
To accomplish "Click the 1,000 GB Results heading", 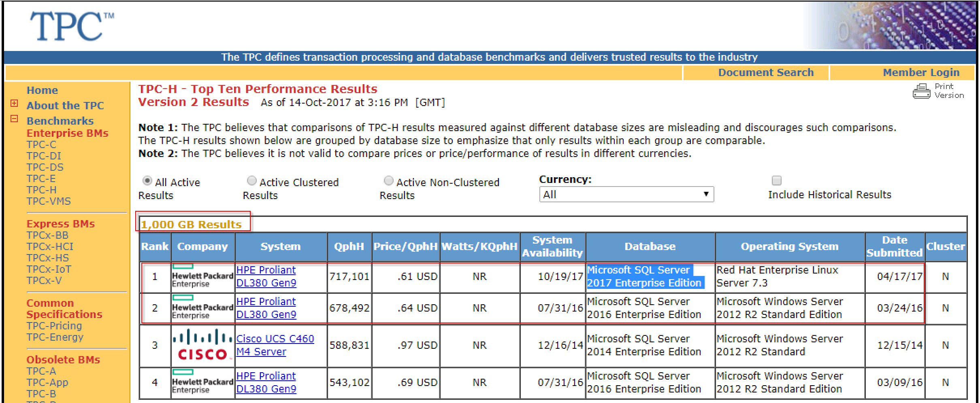I will coord(191,225).
